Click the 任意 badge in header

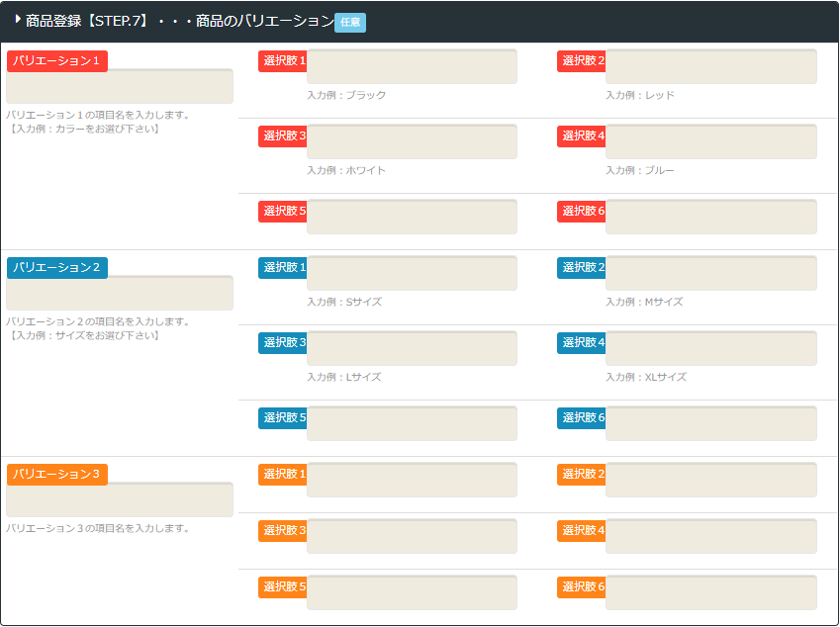(x=350, y=23)
